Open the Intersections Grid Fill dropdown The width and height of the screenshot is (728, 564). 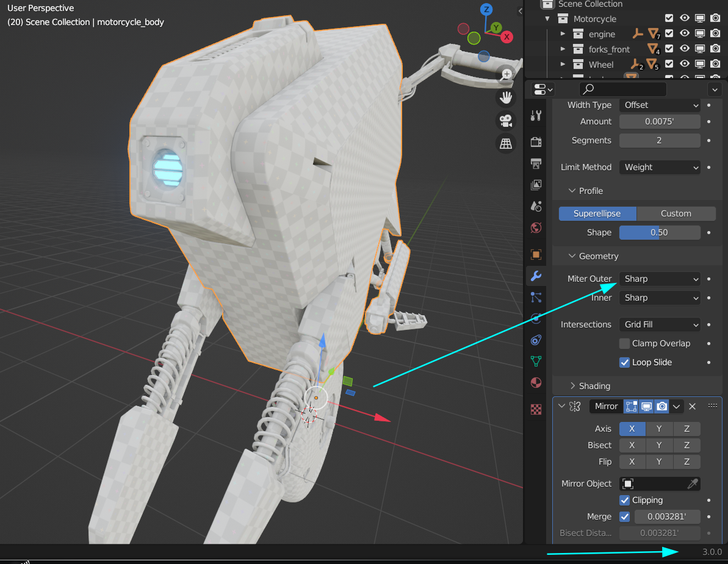(660, 324)
